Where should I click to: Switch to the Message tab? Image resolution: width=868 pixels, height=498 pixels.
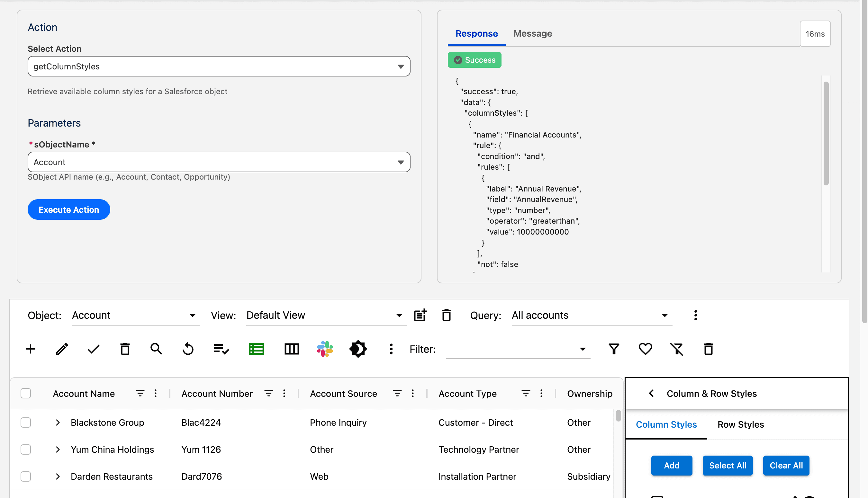click(x=532, y=33)
